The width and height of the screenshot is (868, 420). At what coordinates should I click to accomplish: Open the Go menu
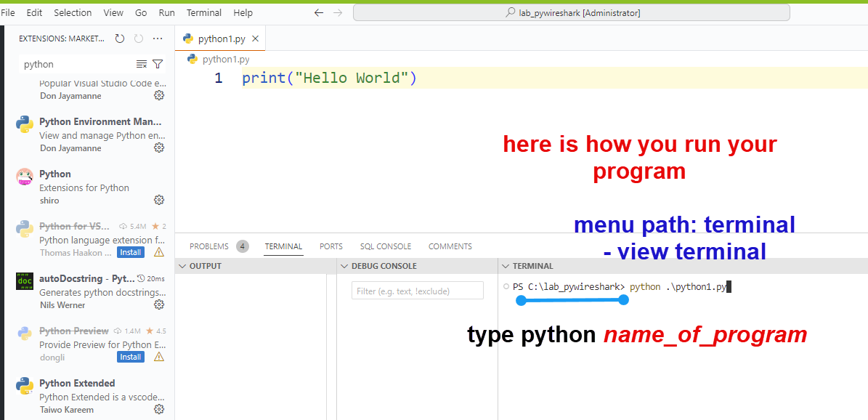tap(141, 12)
